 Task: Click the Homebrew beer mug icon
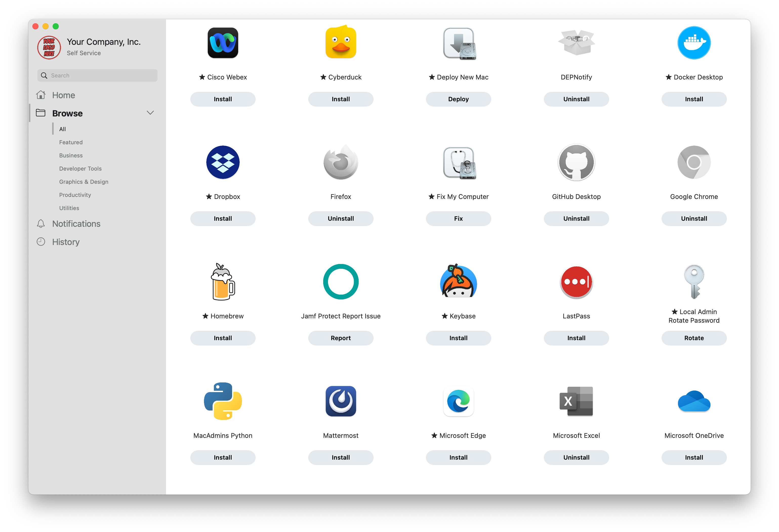click(222, 282)
